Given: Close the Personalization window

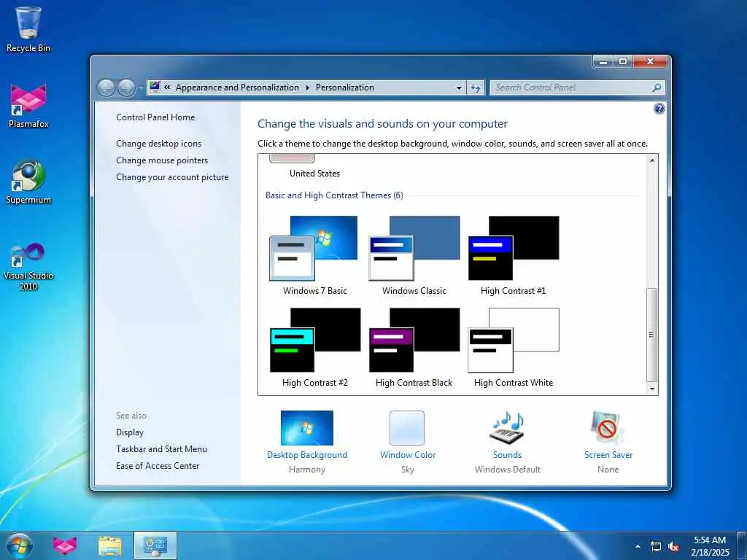Looking at the screenshot, I should click(x=650, y=61).
